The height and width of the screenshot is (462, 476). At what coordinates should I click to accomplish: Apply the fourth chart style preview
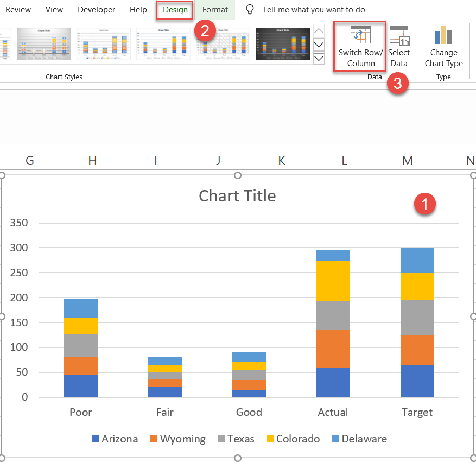(163, 43)
